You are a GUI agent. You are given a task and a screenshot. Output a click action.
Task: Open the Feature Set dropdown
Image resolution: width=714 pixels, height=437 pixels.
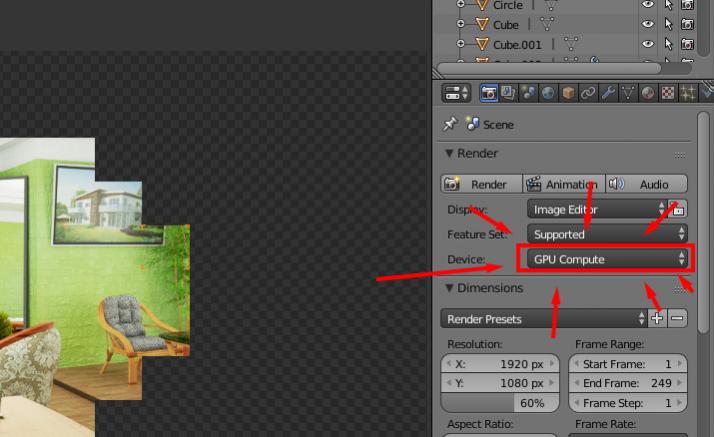point(607,234)
